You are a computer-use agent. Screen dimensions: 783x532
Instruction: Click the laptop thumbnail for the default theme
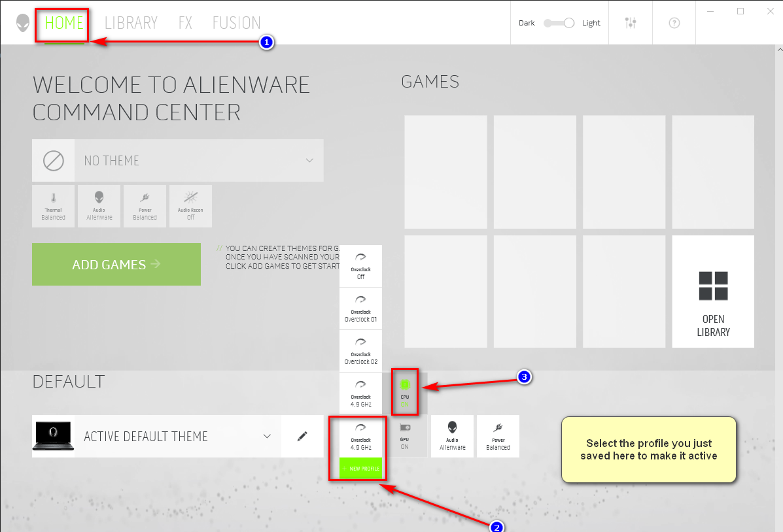(54, 436)
